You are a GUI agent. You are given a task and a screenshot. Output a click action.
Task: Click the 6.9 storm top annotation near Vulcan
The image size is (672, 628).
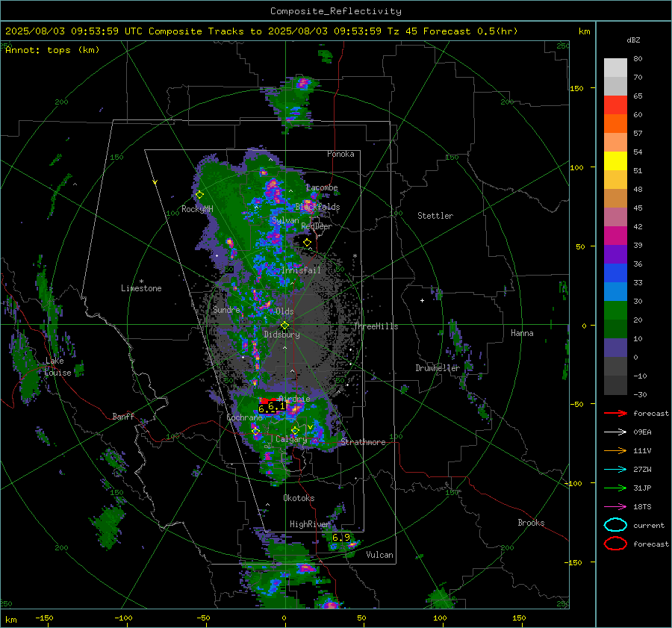point(341,537)
